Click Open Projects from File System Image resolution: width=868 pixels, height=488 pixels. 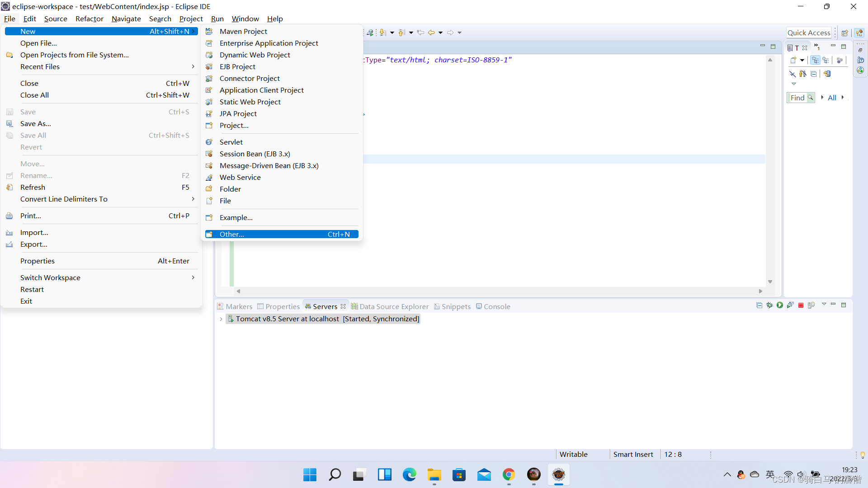click(x=101, y=55)
